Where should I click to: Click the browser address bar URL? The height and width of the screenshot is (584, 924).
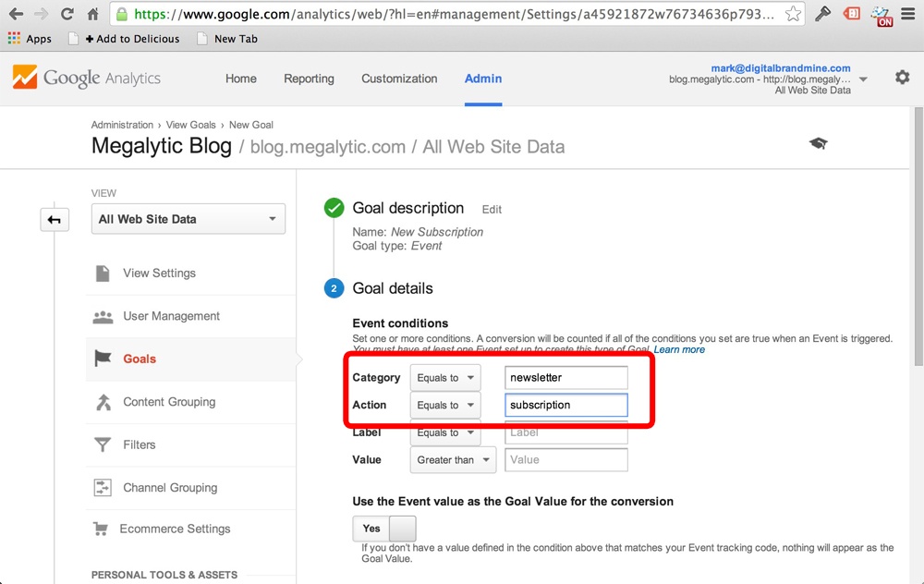point(454,14)
